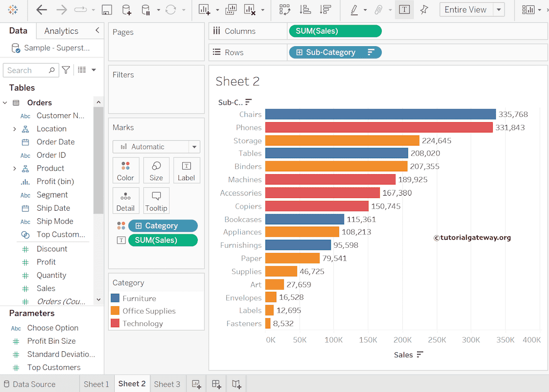The width and height of the screenshot is (549, 392).
Task: Click the Color button in the Marks card
Action: [x=125, y=171]
